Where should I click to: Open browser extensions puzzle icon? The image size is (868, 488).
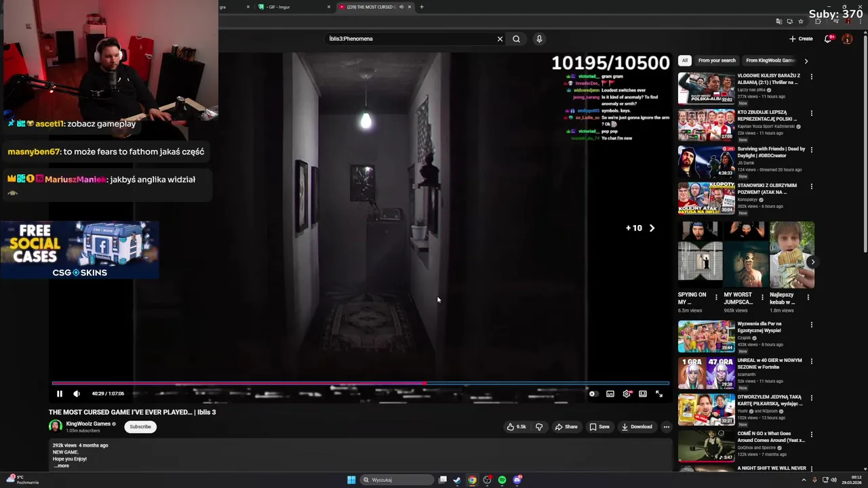click(x=818, y=21)
